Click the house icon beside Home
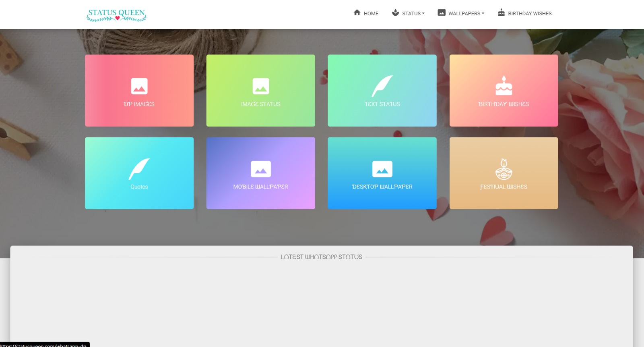 357,13
